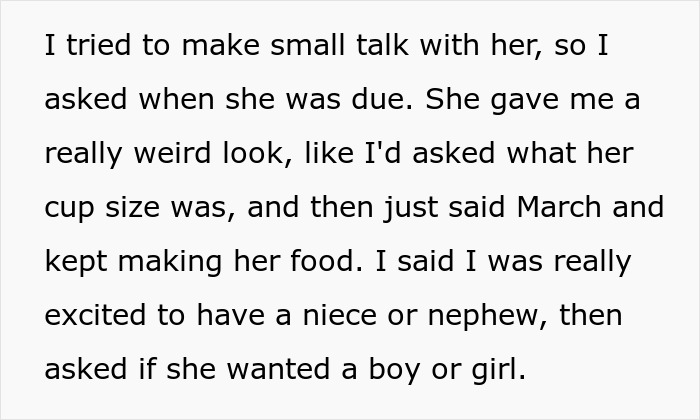Click the word "talk" in first line
This screenshot has height=420, width=700.
pos(382,45)
